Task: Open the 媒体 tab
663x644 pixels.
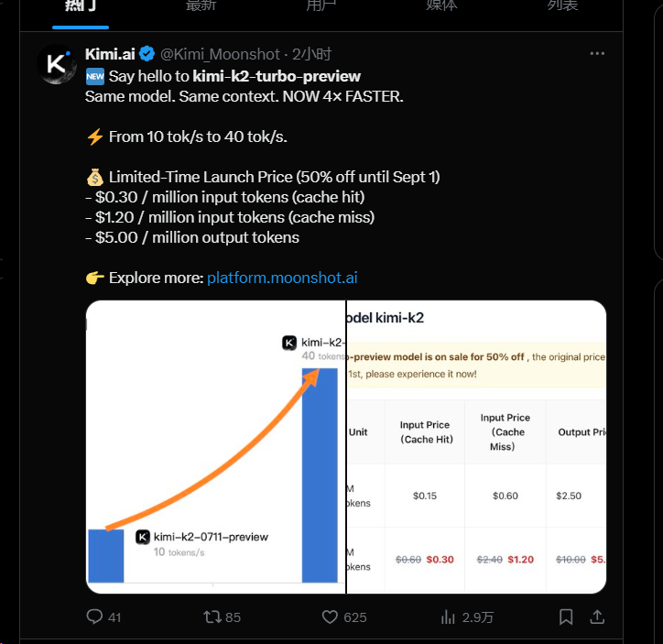Action: point(442,5)
